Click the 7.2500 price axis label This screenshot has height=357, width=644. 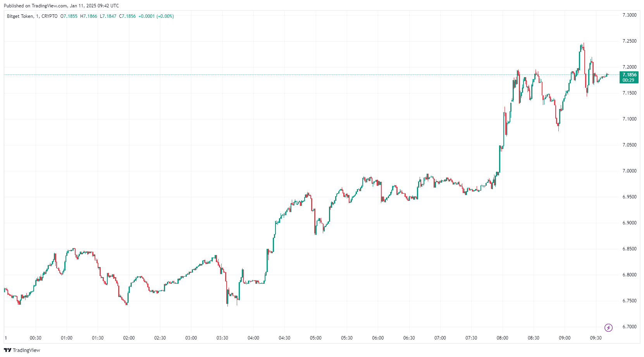(x=629, y=41)
